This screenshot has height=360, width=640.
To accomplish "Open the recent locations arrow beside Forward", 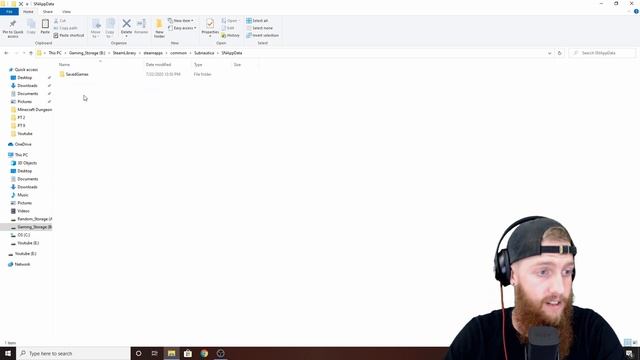I will pos(24,53).
